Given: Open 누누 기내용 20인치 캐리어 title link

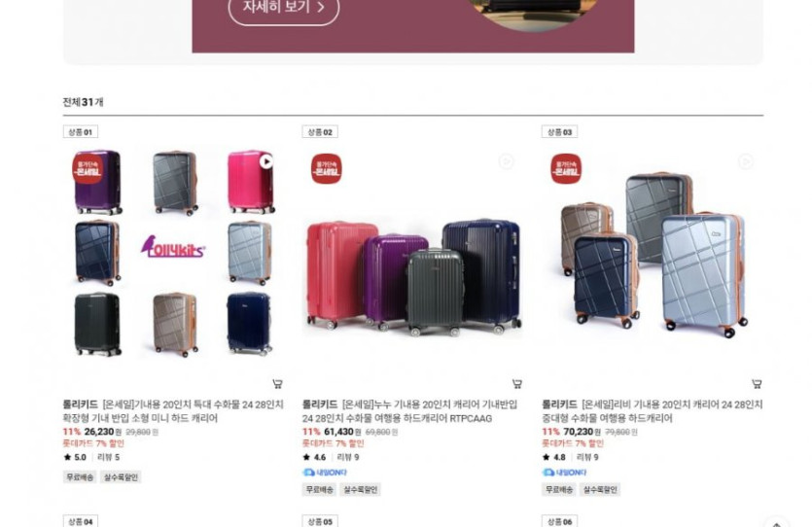Looking at the screenshot, I should coord(409,411).
